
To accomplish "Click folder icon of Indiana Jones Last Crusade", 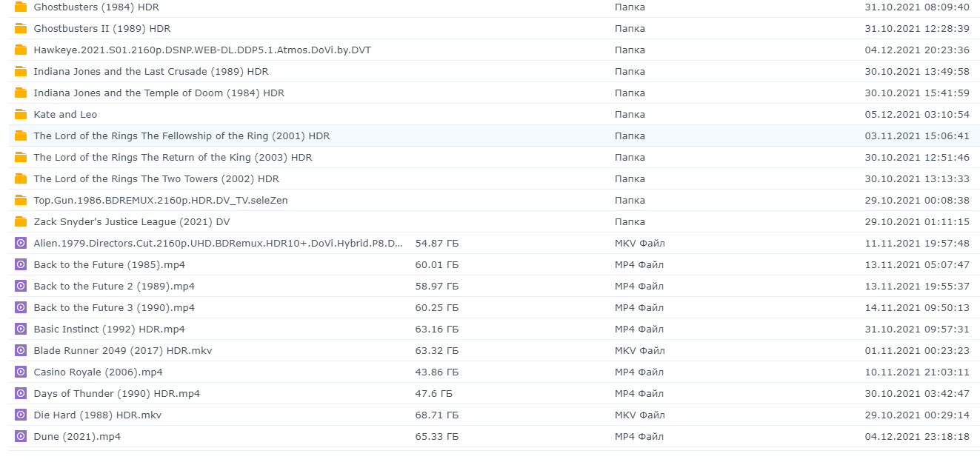I will pyautogui.click(x=21, y=72).
